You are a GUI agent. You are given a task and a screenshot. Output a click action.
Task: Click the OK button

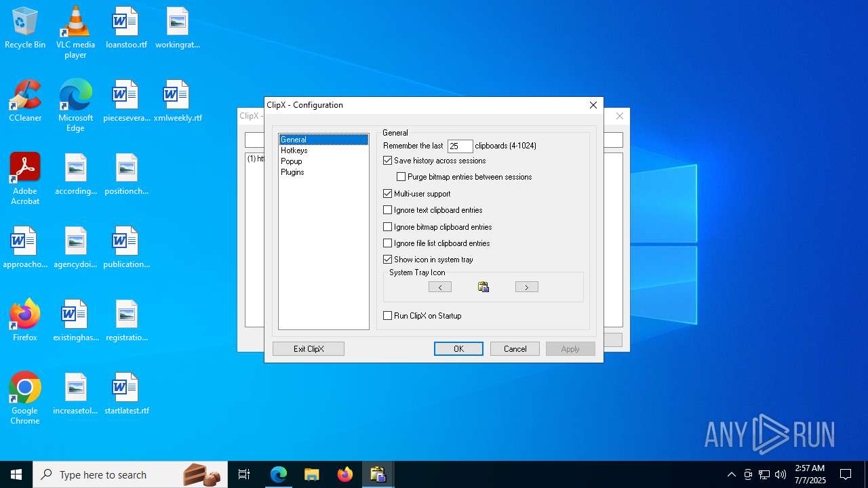(459, 349)
